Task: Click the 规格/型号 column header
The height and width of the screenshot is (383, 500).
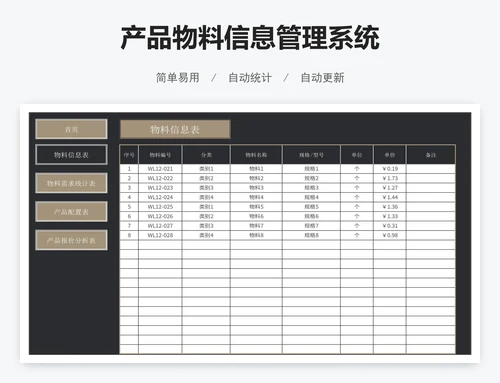Action: click(311, 155)
